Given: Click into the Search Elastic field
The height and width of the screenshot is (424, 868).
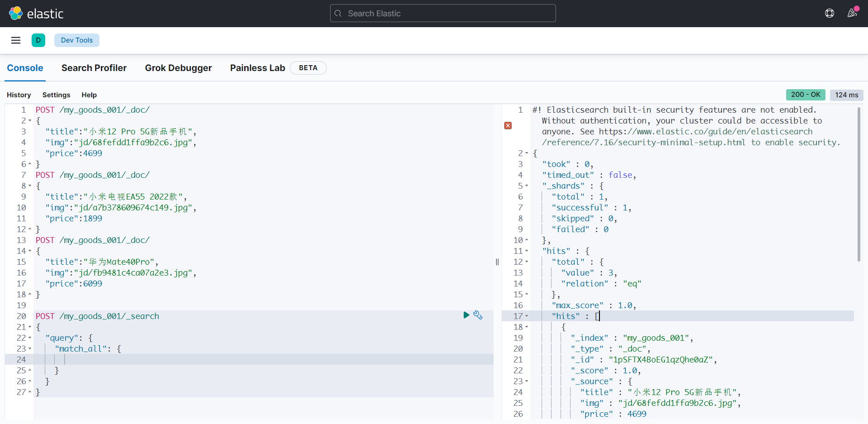Looking at the screenshot, I should pos(443,14).
